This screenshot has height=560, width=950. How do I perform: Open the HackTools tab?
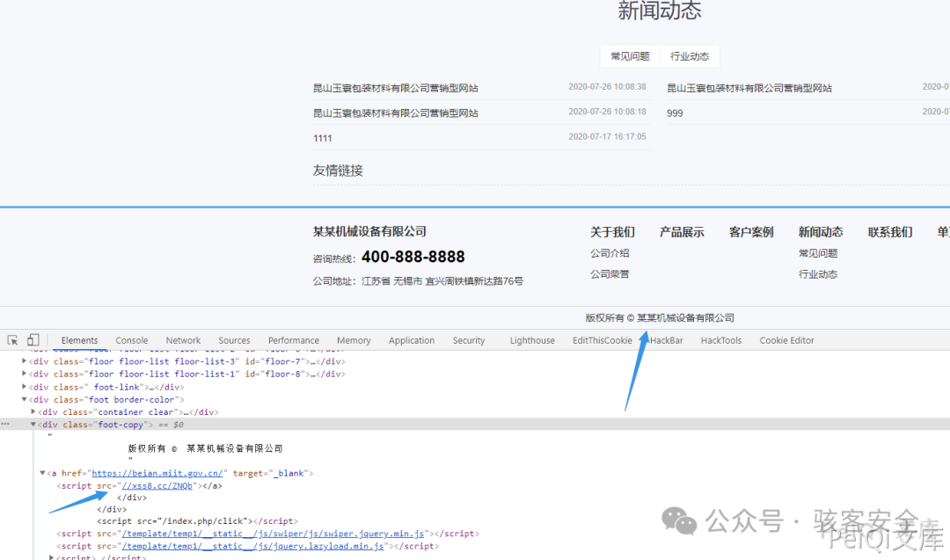click(x=721, y=341)
